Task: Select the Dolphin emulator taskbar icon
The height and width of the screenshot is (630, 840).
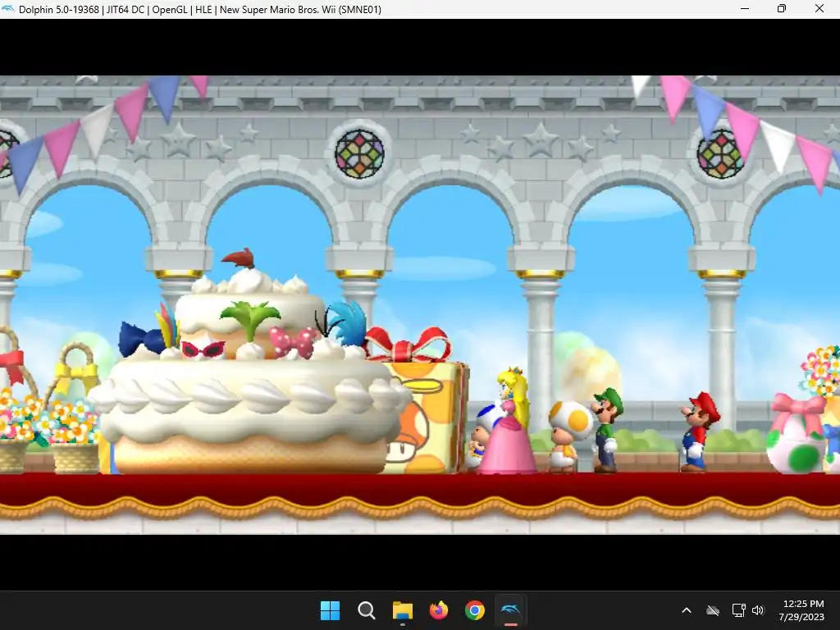Action: point(510,610)
